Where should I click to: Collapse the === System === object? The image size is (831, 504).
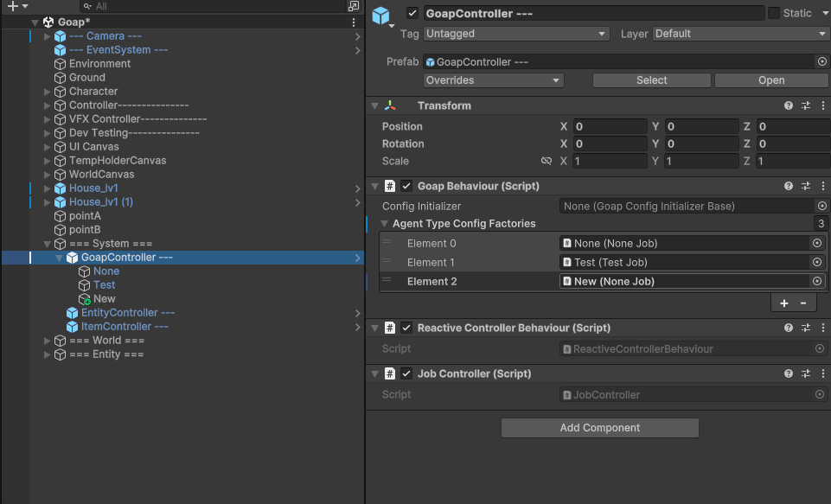tap(48, 244)
